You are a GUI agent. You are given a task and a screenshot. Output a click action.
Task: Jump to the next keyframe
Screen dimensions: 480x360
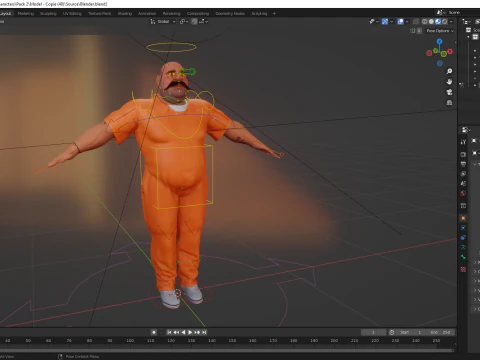(x=197, y=332)
